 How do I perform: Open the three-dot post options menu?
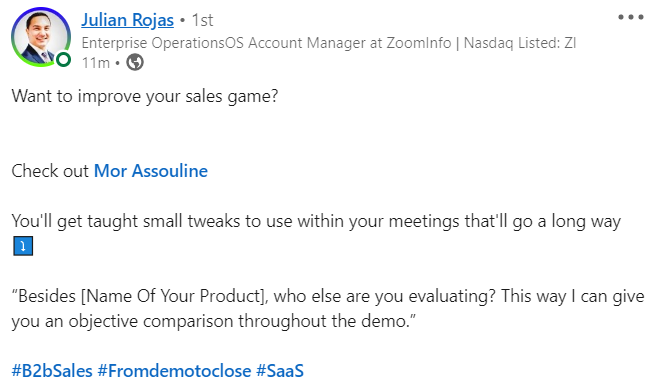[631, 17]
